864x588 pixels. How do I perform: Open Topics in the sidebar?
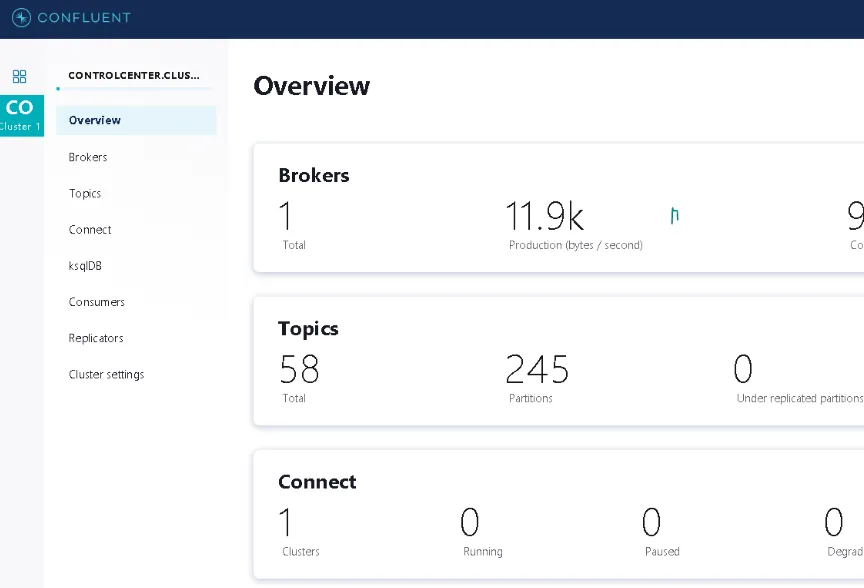pos(85,193)
